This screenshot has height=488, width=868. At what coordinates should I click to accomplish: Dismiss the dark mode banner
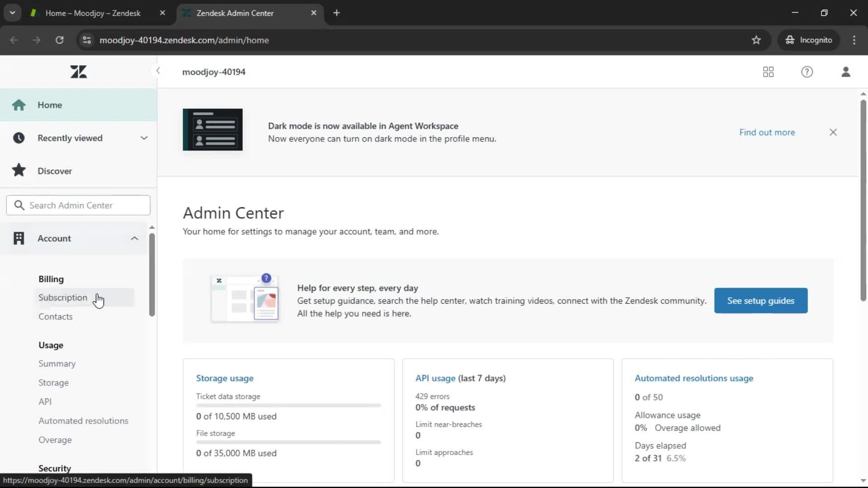pos(833,132)
